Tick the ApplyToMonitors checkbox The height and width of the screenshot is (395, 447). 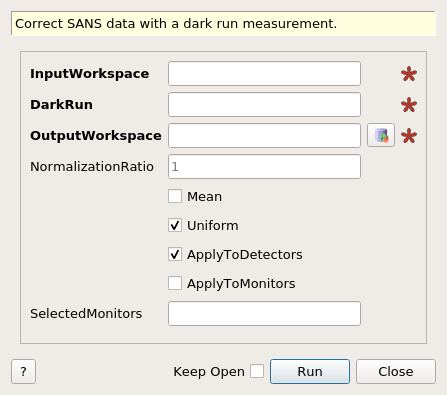pos(175,283)
